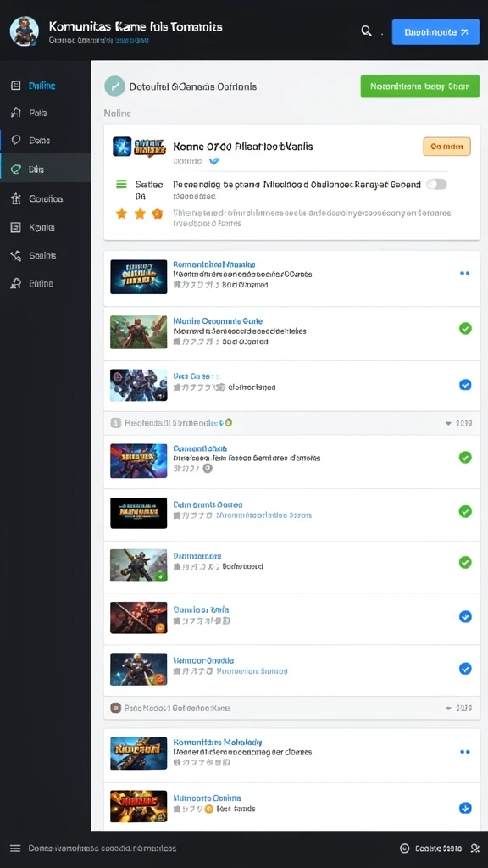488x868 pixels.
Task: Click the gray square icon beside Rsoplends header
Action: click(x=115, y=423)
